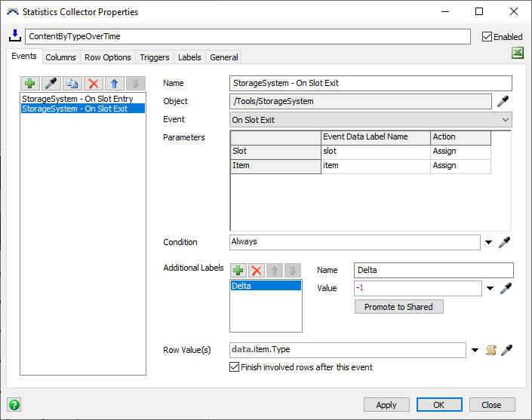This screenshot has height=420, width=532.
Task: Click the eyedropper next to Object field
Action: (x=504, y=101)
